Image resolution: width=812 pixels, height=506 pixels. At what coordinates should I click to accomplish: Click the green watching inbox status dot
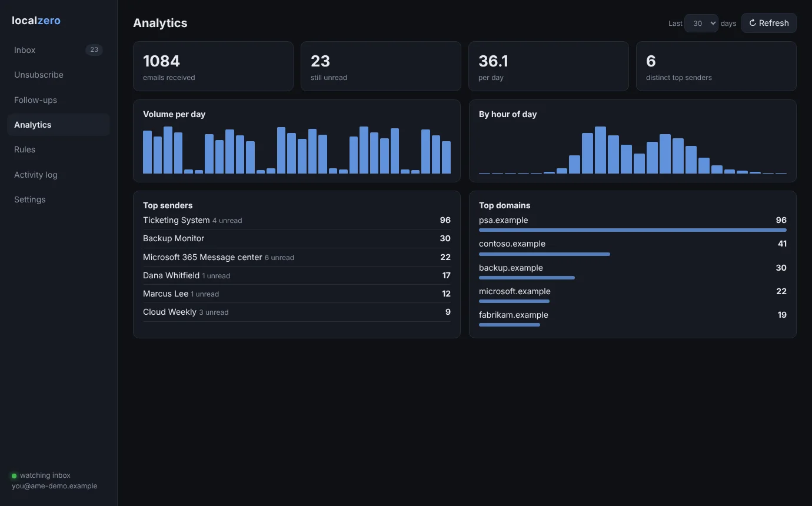(14, 475)
